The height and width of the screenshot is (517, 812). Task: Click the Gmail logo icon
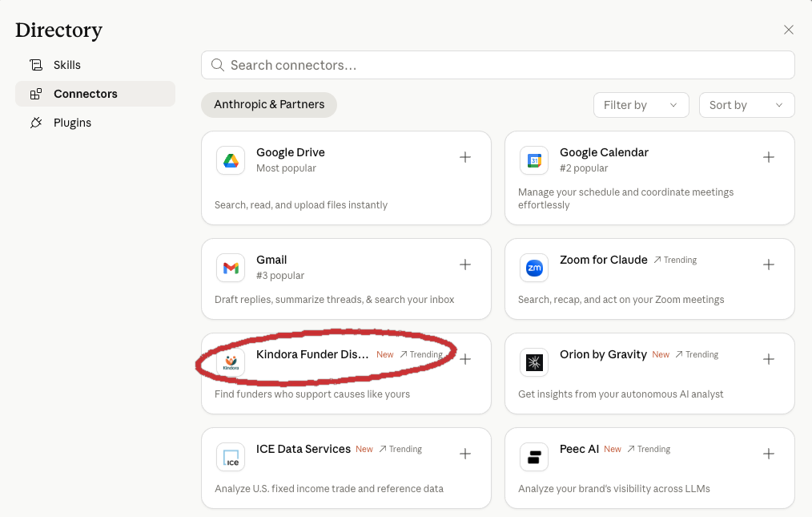[231, 268]
